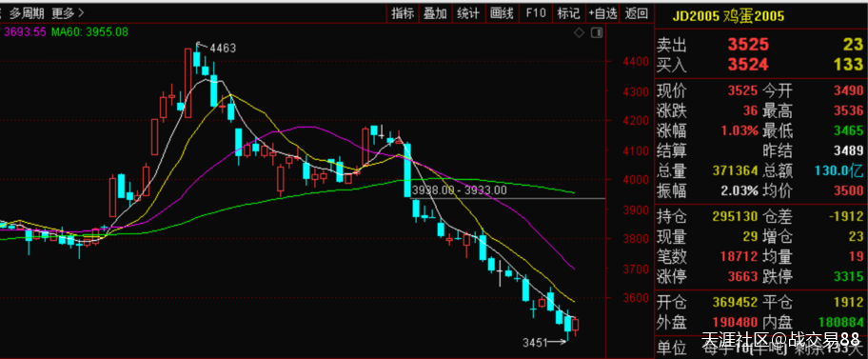This screenshot has height=359, width=868.
Task: Click the 涨跌 value 36
Action: 750,111
